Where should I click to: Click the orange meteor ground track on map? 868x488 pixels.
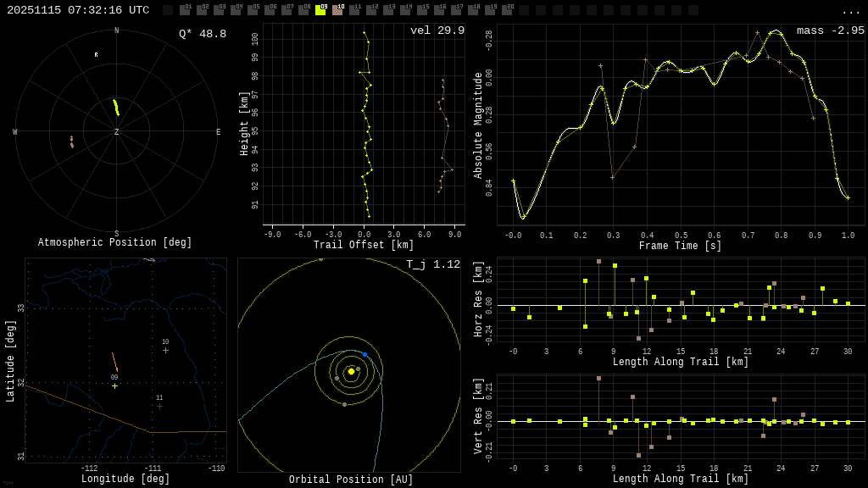(x=114, y=362)
